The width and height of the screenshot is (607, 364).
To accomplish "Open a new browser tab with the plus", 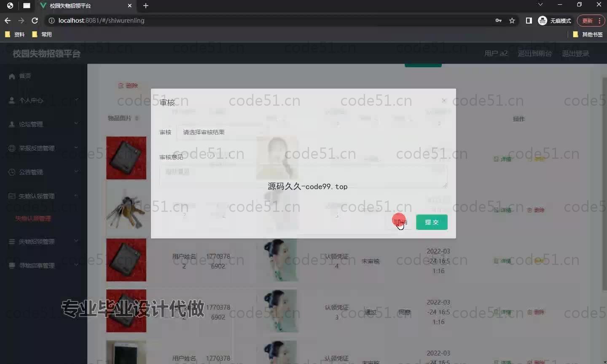I will click(146, 5).
